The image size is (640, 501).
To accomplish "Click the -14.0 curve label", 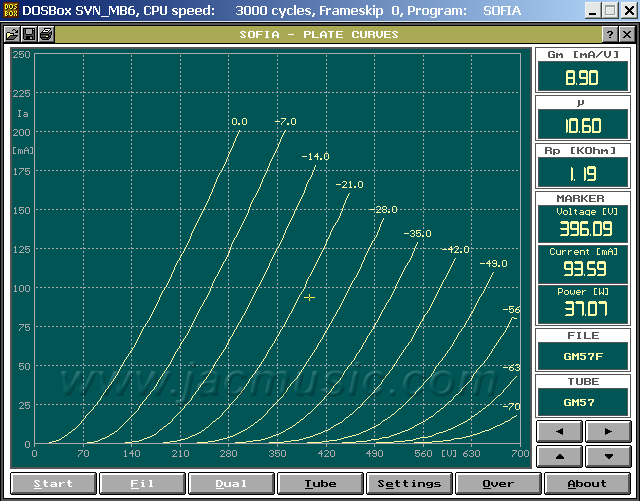I will pyautogui.click(x=315, y=156).
